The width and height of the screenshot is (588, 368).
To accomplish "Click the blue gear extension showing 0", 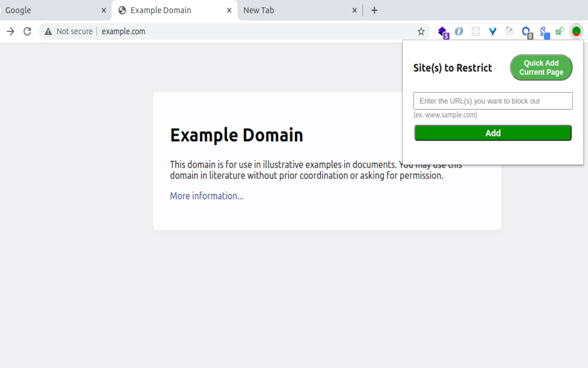I will [x=526, y=31].
